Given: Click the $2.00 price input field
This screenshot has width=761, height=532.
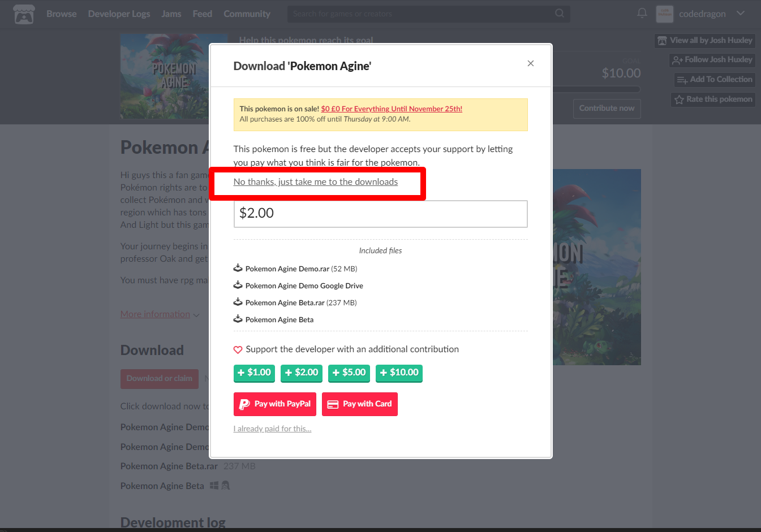Looking at the screenshot, I should (x=381, y=214).
